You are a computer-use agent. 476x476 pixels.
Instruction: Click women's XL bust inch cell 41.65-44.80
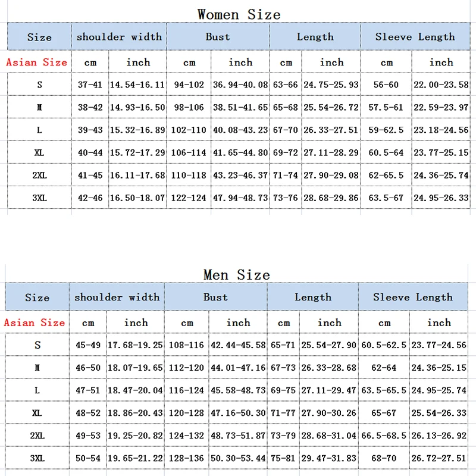tap(240, 152)
